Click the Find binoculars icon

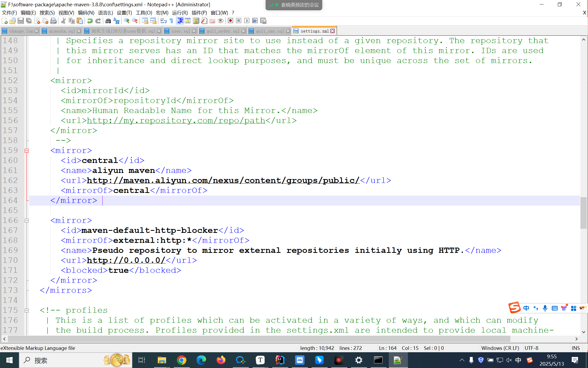point(108,21)
